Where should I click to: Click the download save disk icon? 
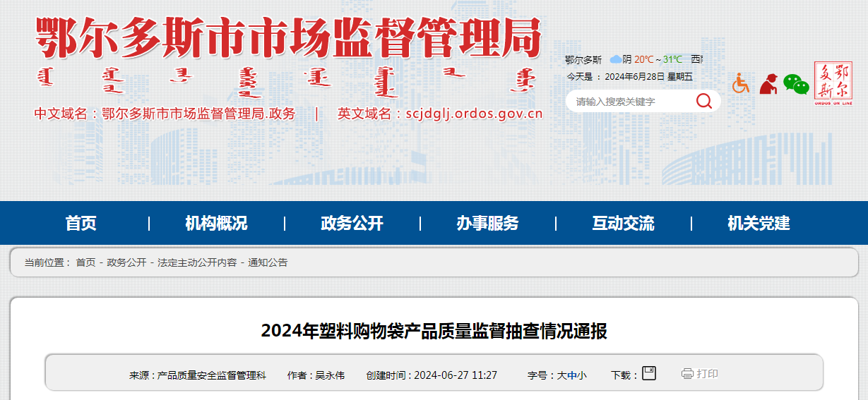648,374
